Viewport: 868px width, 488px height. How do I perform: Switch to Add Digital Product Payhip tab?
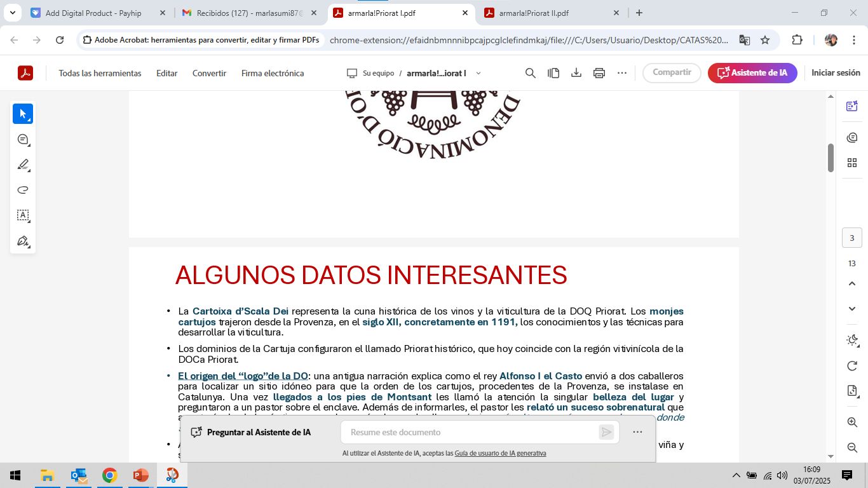point(98,13)
